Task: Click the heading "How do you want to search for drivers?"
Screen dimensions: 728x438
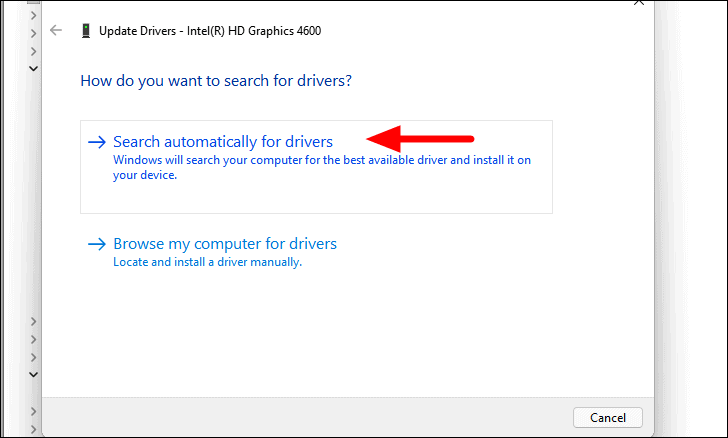Action: pyautogui.click(x=216, y=81)
